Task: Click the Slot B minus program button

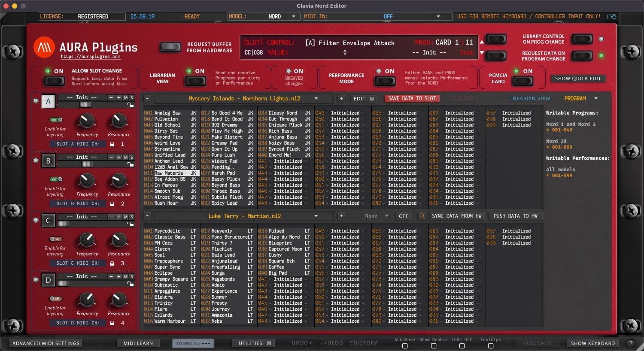Action: point(111,157)
